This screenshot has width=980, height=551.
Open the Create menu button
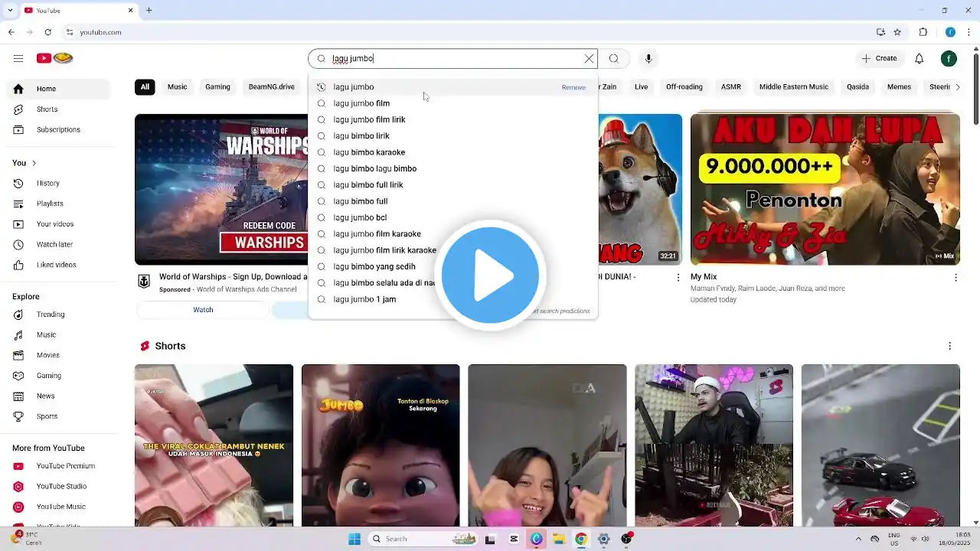pos(879,58)
